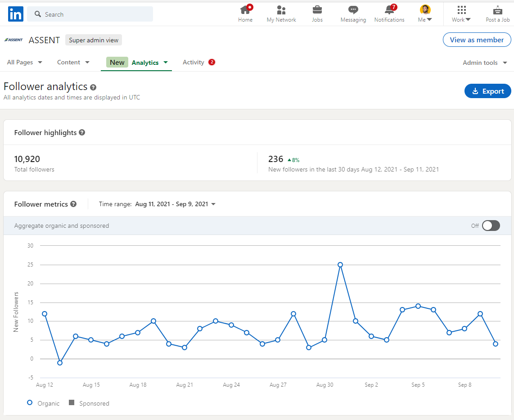The height and width of the screenshot is (420, 514).
Task: Select the My Network icon
Action: pos(281,14)
